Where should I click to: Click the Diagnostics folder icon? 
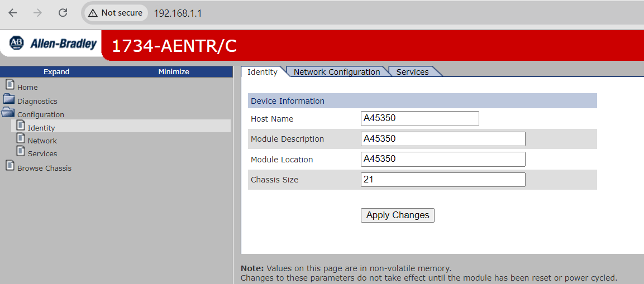9,99
